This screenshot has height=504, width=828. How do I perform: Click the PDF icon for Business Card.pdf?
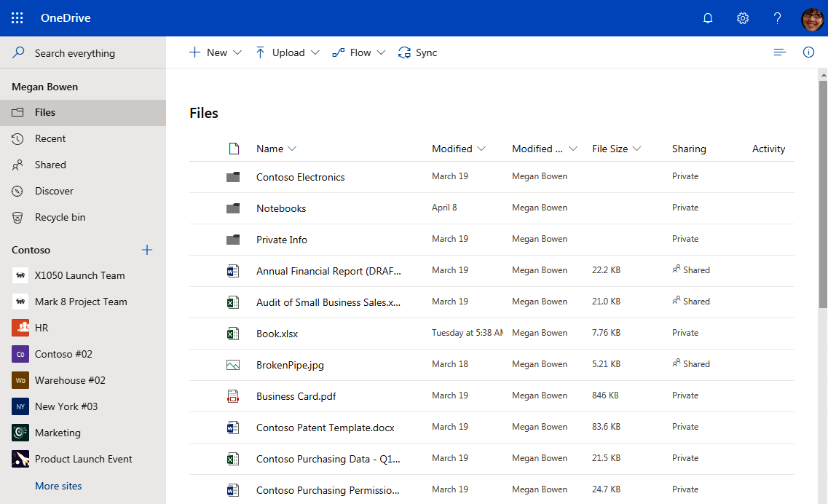(x=233, y=396)
